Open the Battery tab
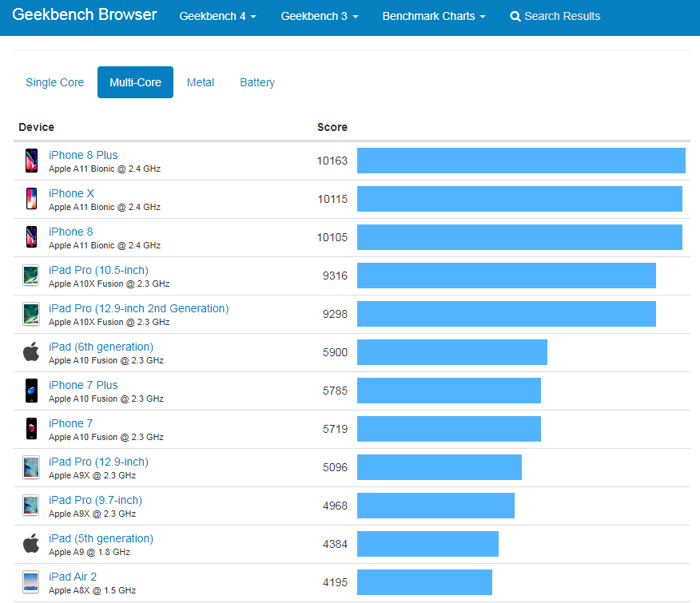This screenshot has width=700, height=603. pos(257,82)
